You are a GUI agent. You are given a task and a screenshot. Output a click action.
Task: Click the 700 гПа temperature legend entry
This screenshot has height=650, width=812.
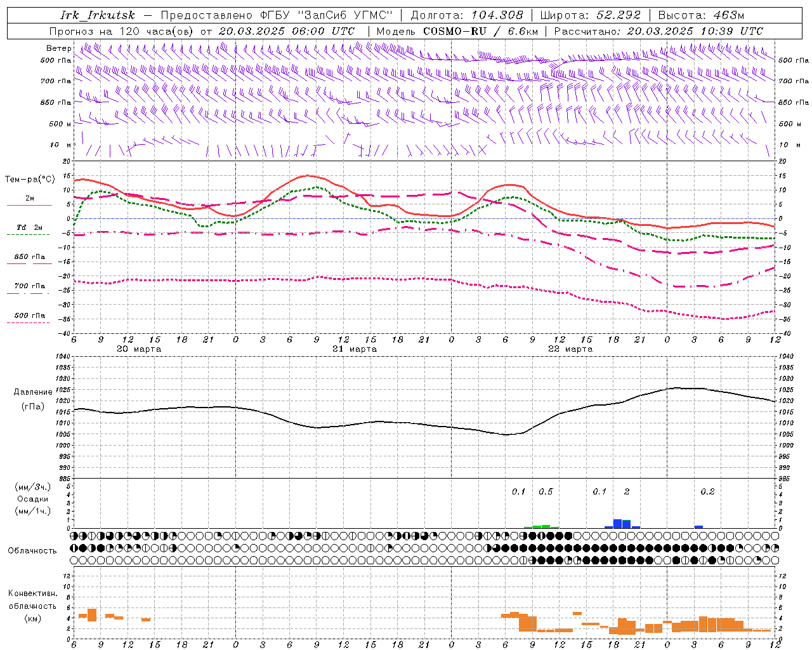(x=29, y=286)
